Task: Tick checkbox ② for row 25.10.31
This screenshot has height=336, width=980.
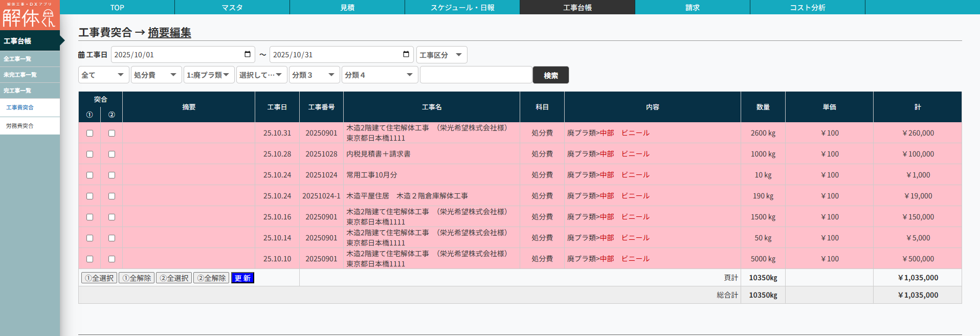Action: [x=112, y=133]
